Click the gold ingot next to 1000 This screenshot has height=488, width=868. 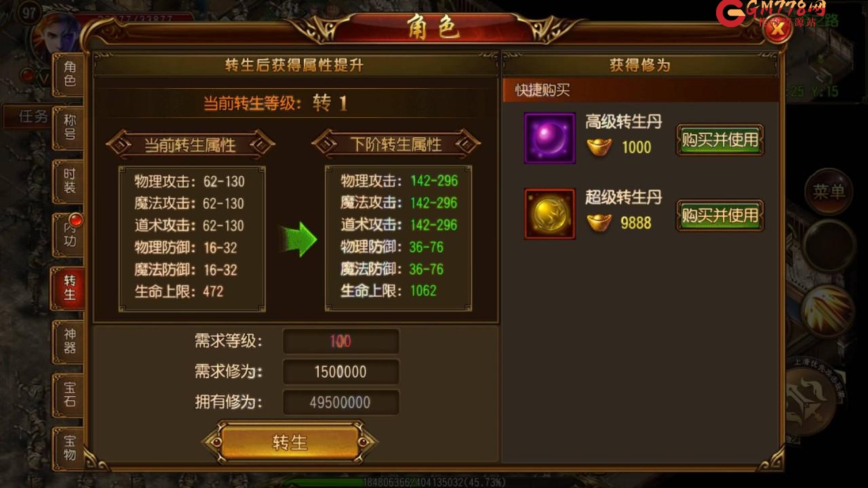pos(599,146)
